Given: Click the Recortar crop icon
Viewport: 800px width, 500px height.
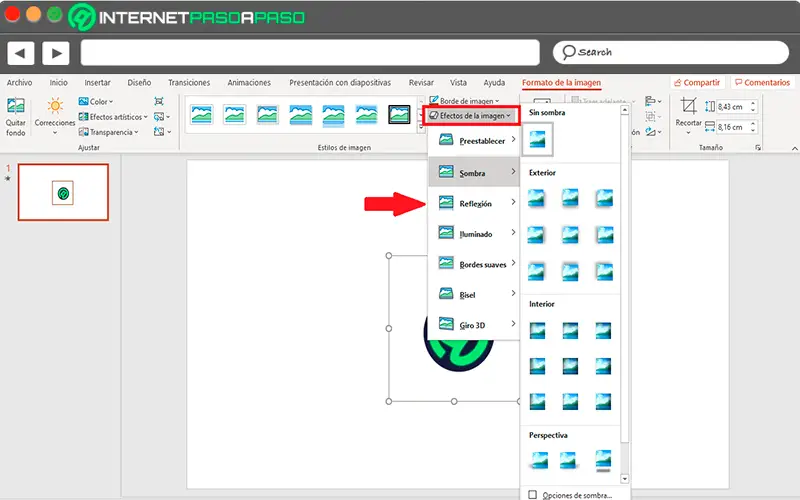Looking at the screenshot, I should [x=688, y=106].
